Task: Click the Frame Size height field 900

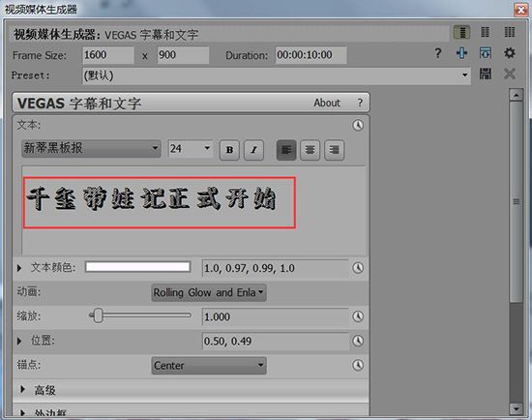Action: tap(183, 55)
